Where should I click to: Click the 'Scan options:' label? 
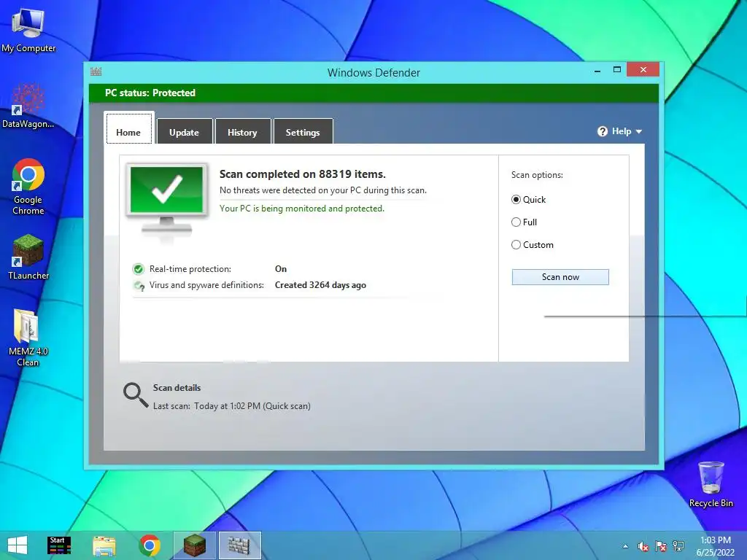(x=537, y=175)
